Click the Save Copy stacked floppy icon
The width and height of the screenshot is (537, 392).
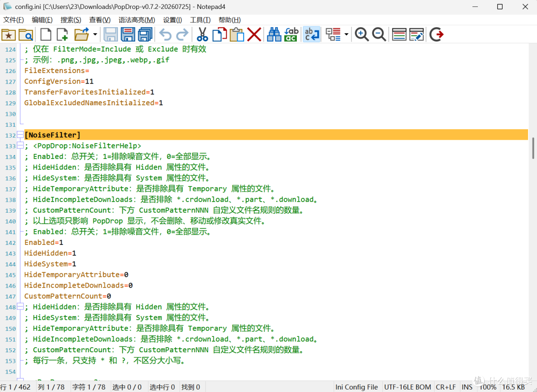[x=145, y=35]
